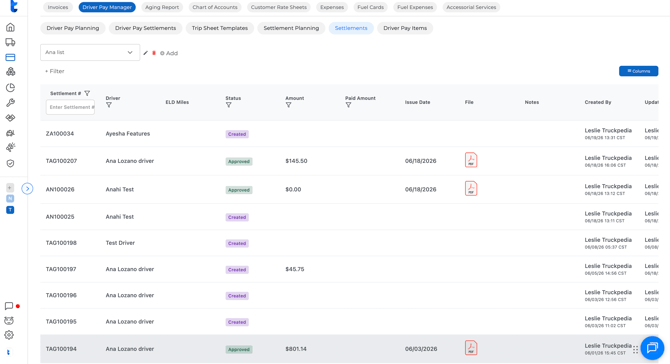
Task: Click driver name Test Driver
Action: [120, 243]
